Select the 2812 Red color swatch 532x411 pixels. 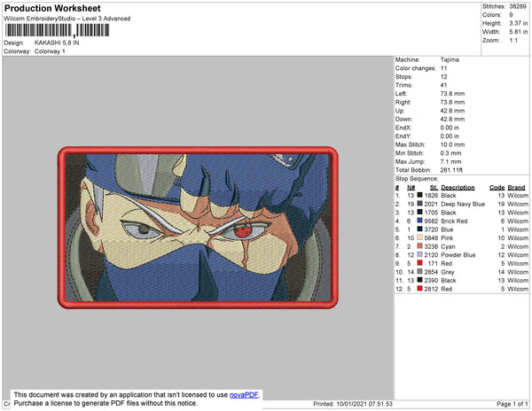pyautogui.click(x=419, y=289)
